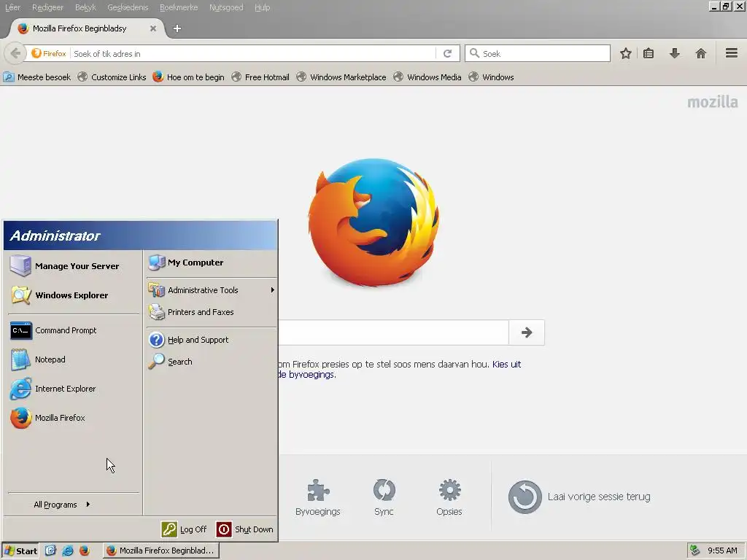747x560 pixels.
Task: Open the Redigeer menu
Action: tap(47, 7)
